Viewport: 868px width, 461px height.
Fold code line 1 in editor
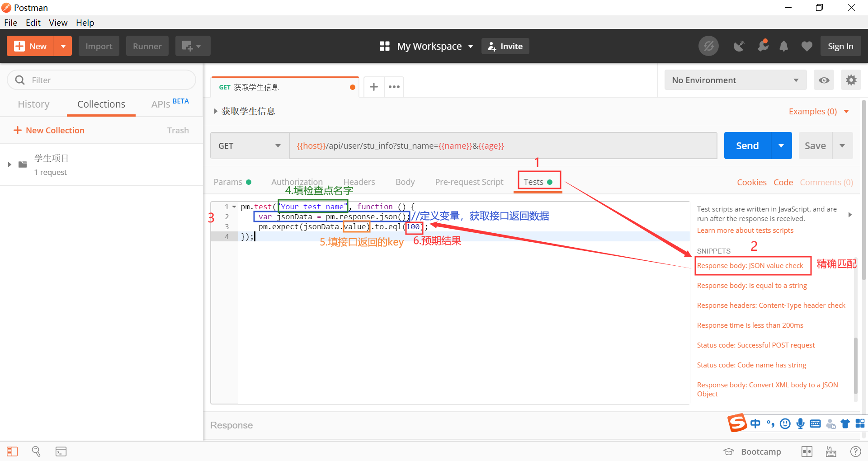tap(234, 207)
